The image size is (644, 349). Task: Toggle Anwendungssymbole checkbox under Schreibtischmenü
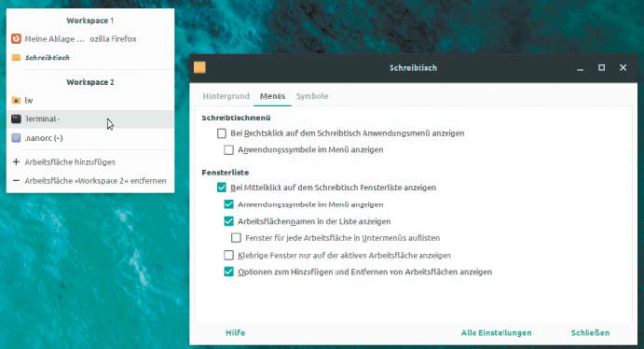[x=228, y=150]
